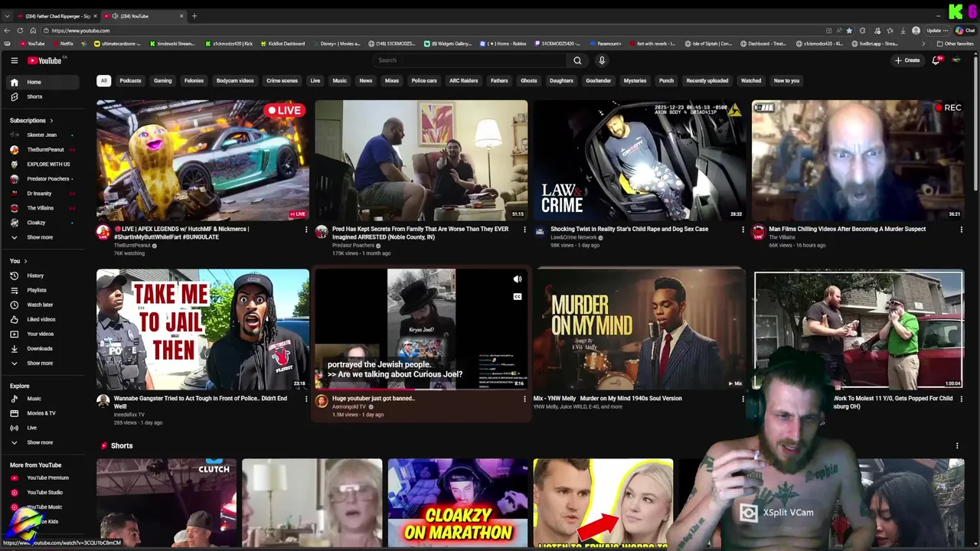Select the Gaming filter chip
The image size is (980, 551).
tap(162, 80)
